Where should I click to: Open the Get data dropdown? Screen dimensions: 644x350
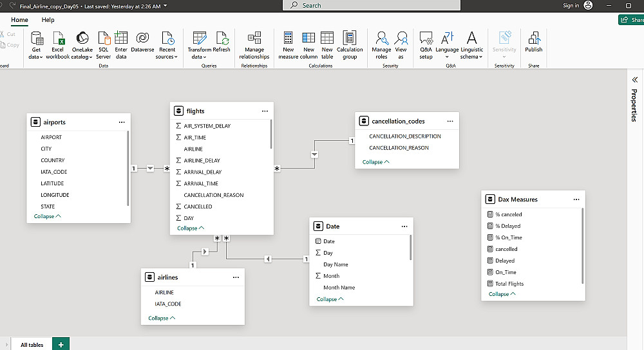(36, 53)
